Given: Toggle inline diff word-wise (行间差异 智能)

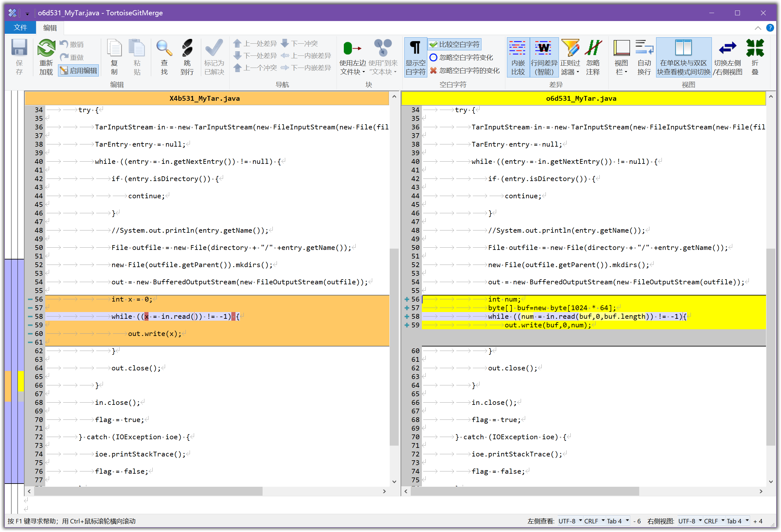Looking at the screenshot, I should tap(544, 57).
